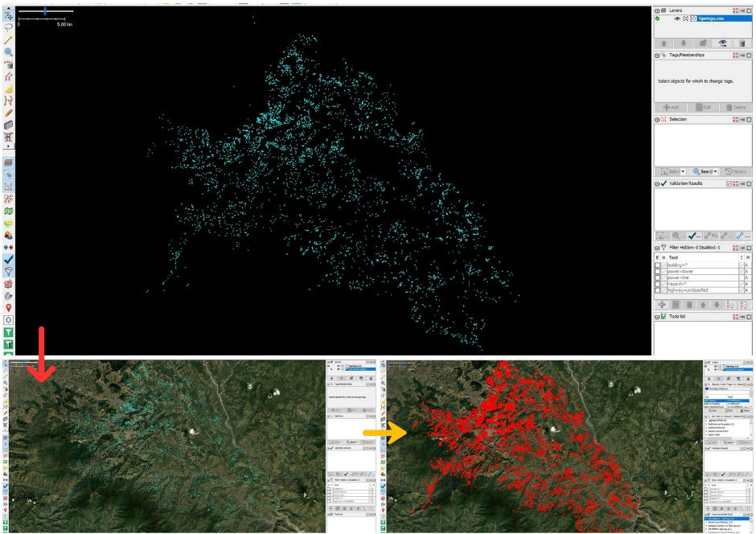The image size is (756, 534).
Task: Check the highway=unclassified filter entry
Action: pos(657,290)
